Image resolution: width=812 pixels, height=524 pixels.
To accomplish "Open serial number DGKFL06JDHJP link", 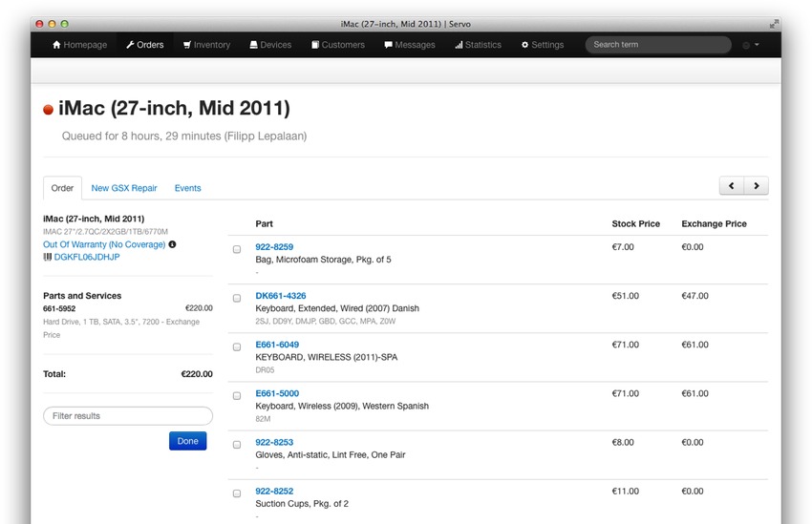I will [x=87, y=257].
